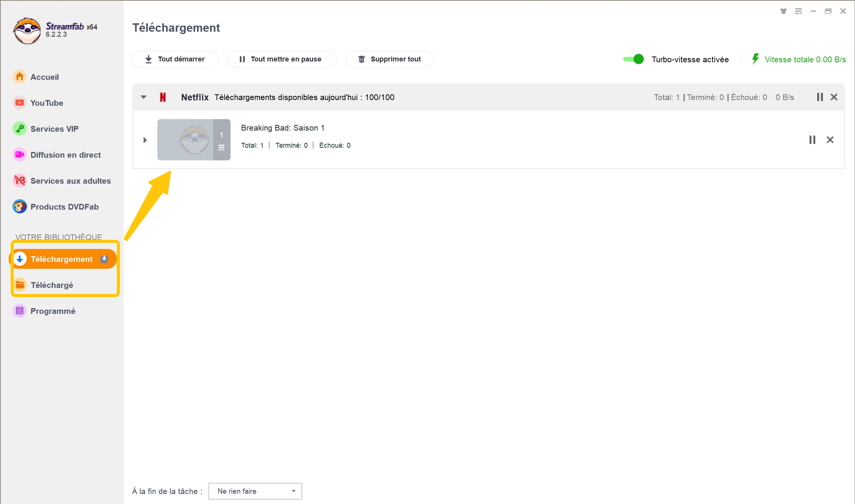Expand the Breaking Bad Saison 1 row
The image size is (855, 504).
[x=145, y=140]
